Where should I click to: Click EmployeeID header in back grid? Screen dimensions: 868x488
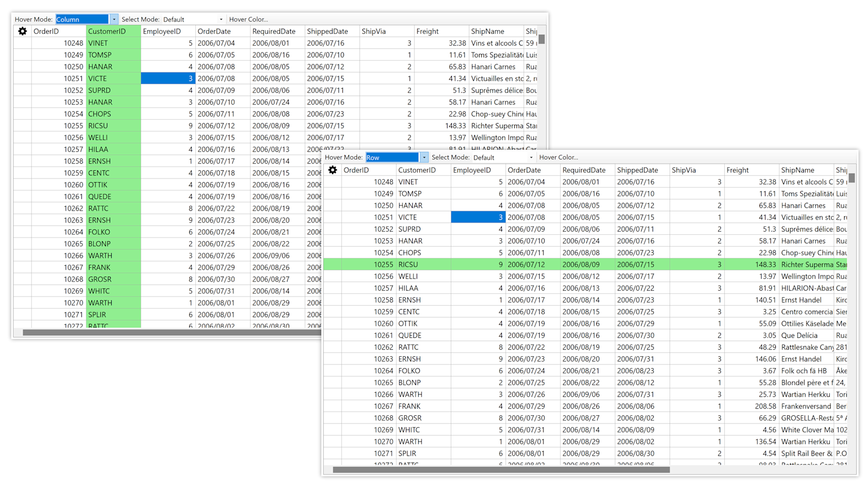(168, 31)
